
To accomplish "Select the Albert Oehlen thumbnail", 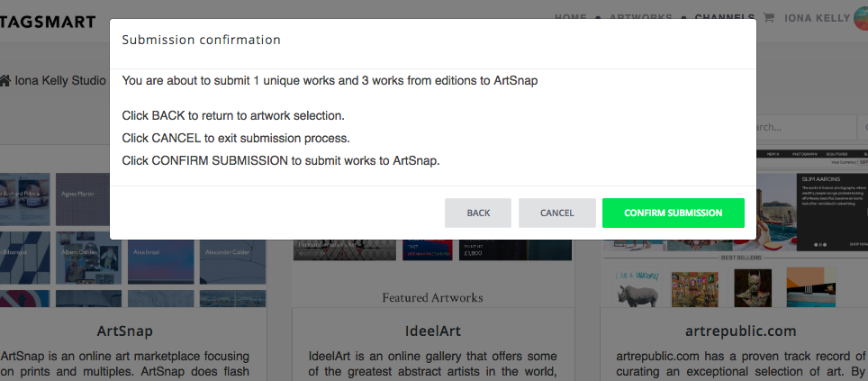I will coord(88,258).
